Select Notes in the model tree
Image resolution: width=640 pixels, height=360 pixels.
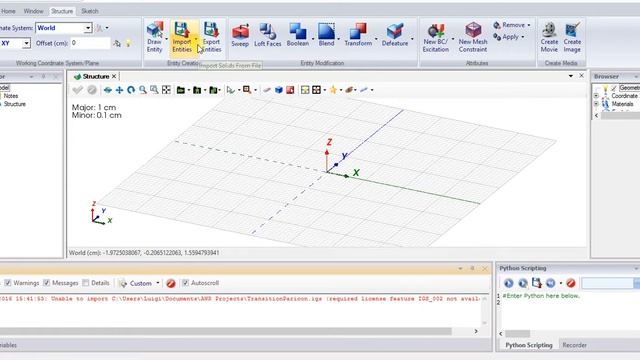(x=11, y=96)
